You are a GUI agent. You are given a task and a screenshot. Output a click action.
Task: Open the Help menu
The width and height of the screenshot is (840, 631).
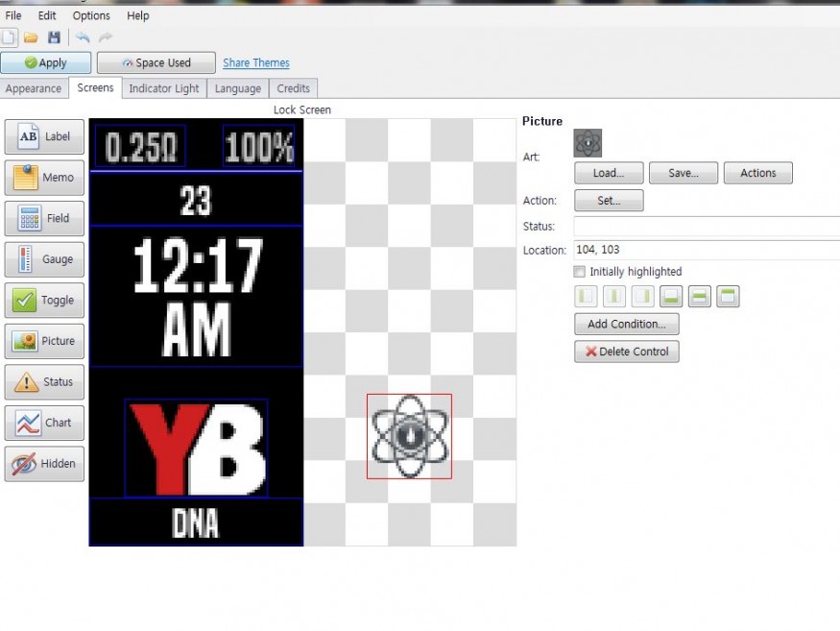(x=138, y=15)
